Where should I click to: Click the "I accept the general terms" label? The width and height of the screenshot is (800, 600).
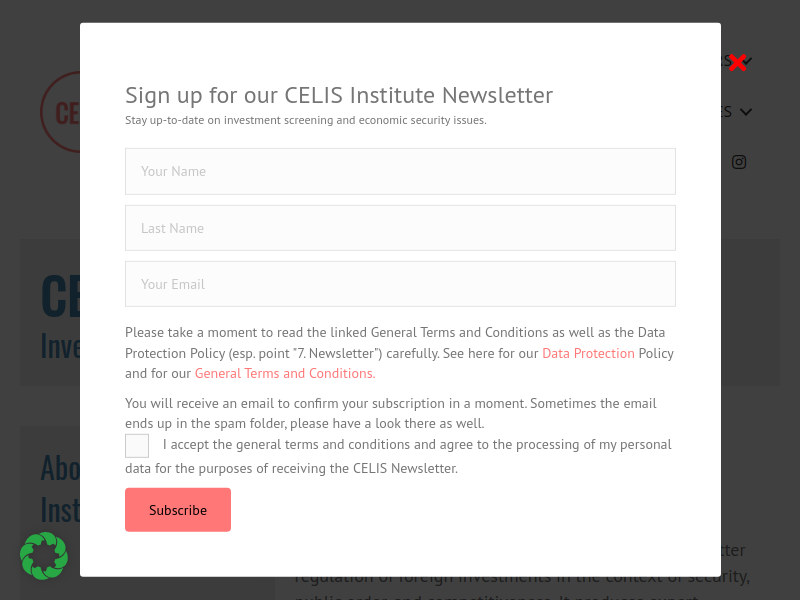pos(416,445)
